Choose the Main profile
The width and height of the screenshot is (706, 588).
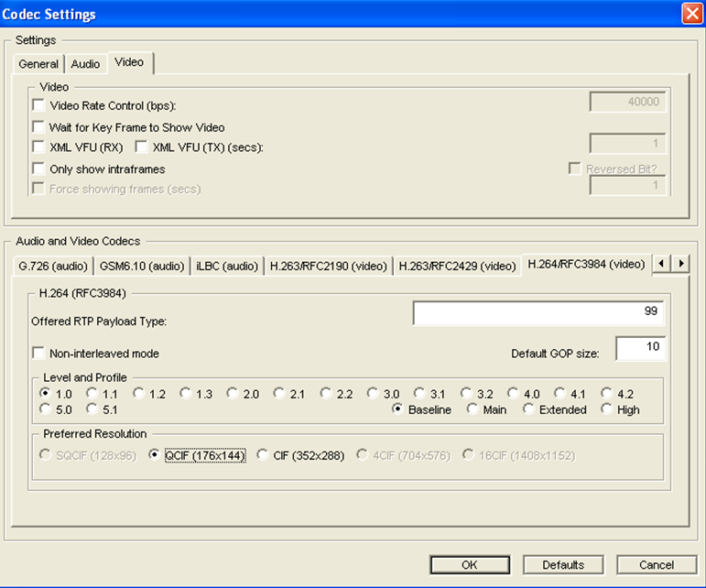[472, 408]
